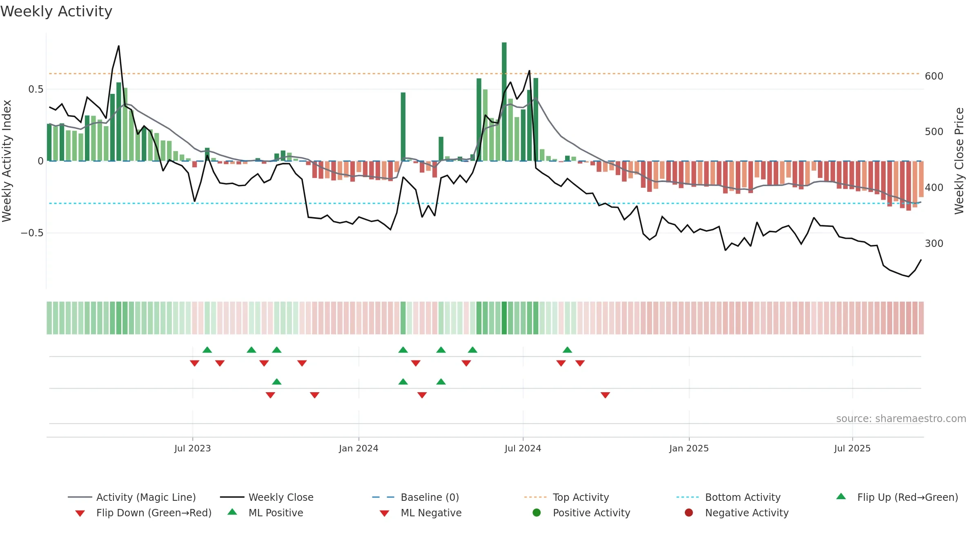Viewport: 980px width, 551px height.
Task: Click the isolated tall green bar after Jan 2024
Action: [x=403, y=127]
